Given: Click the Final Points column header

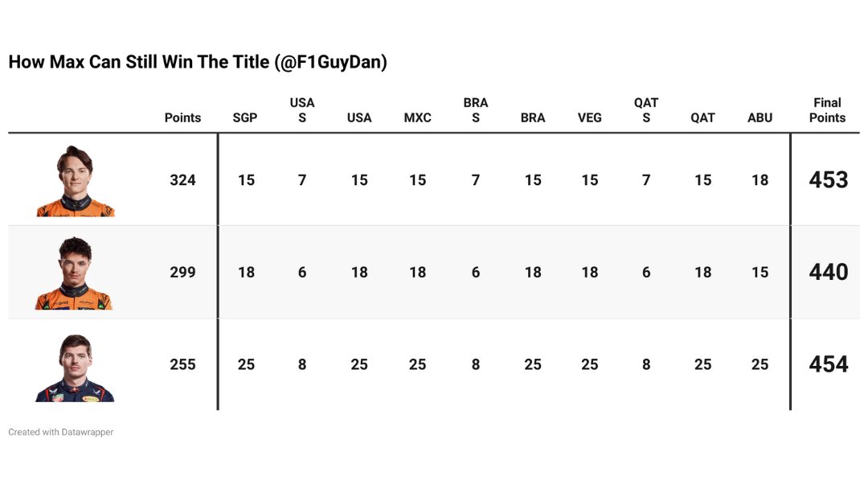Looking at the screenshot, I should [827, 110].
